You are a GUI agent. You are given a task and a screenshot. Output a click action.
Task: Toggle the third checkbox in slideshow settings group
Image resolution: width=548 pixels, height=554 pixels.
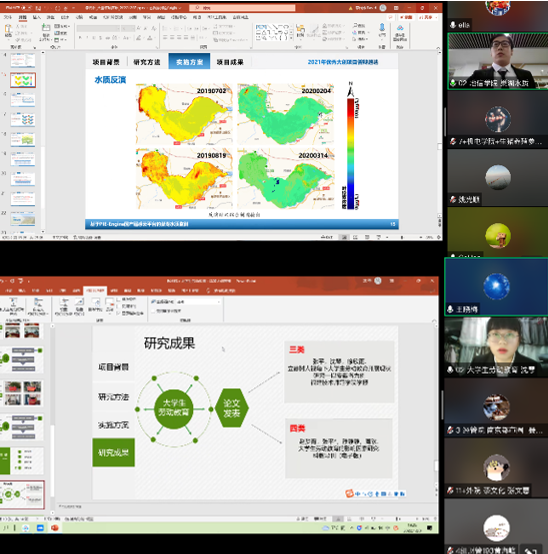pos(119,313)
